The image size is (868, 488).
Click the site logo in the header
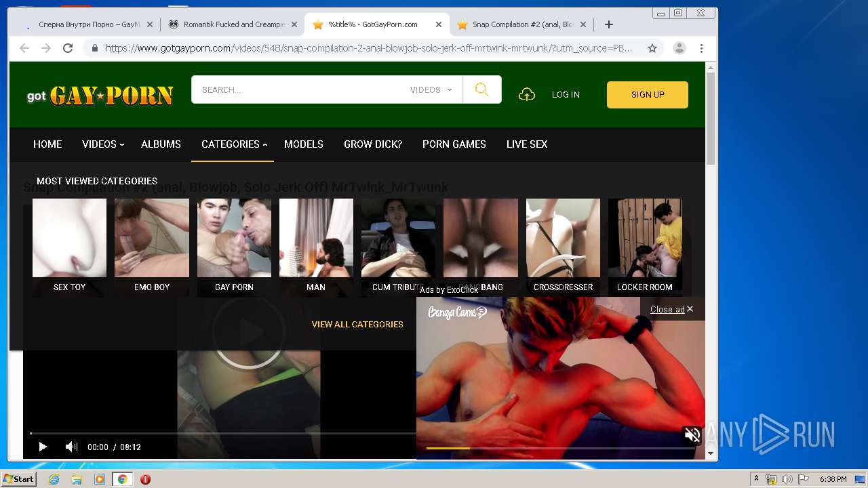click(100, 96)
